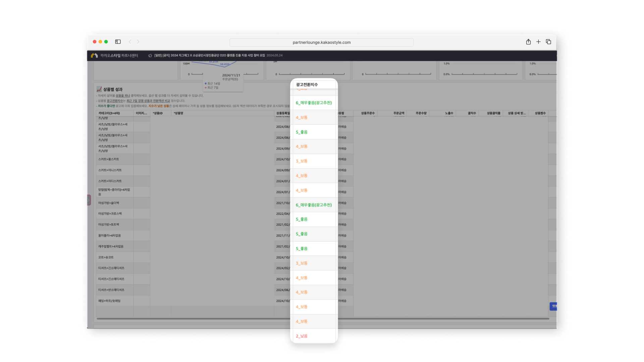
Task: Click the 상품찜수 column header
Action: pos(538,113)
